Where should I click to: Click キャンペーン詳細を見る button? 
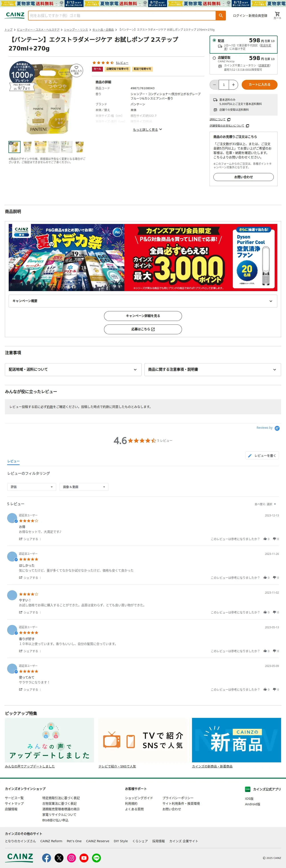click(x=143, y=316)
